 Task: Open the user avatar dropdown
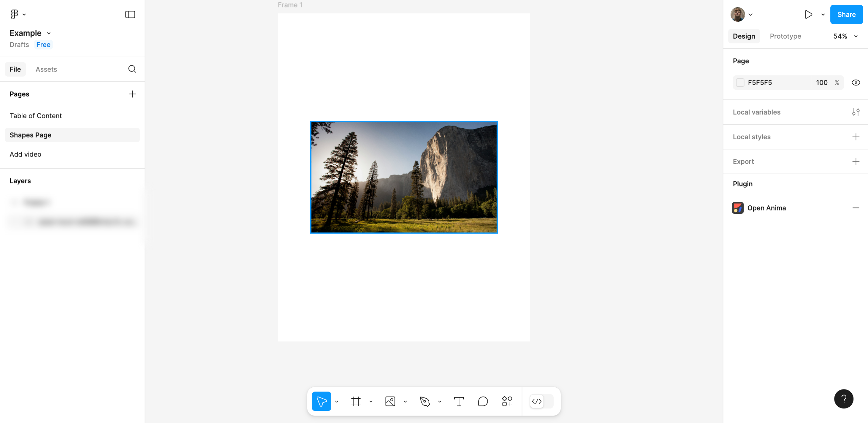click(x=742, y=14)
